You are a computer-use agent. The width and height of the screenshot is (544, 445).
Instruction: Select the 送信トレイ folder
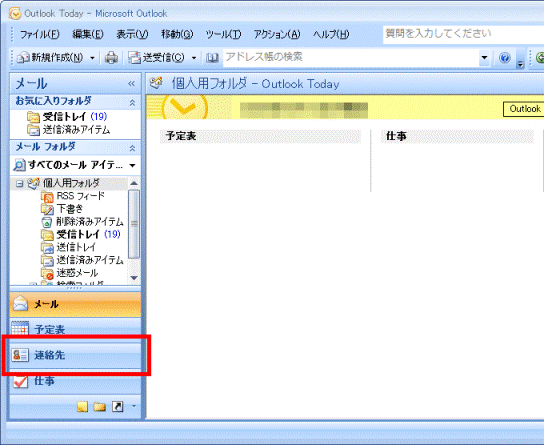point(76,247)
